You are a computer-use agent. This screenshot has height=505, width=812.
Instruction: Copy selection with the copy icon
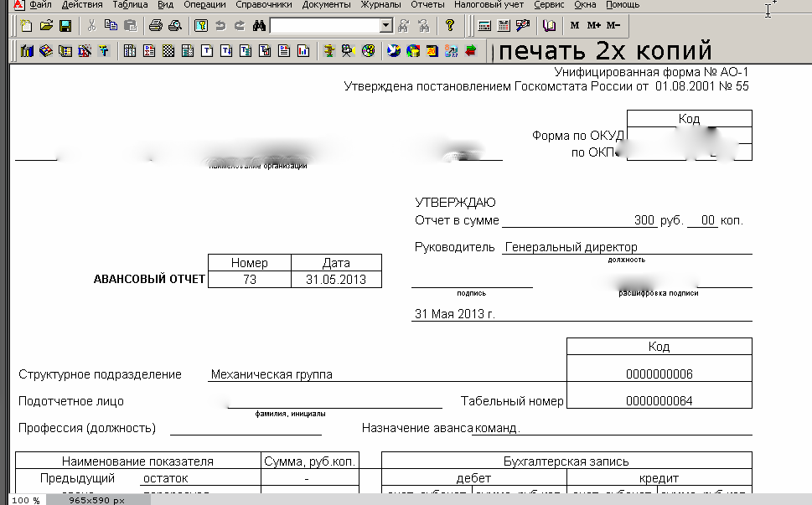coord(111,26)
